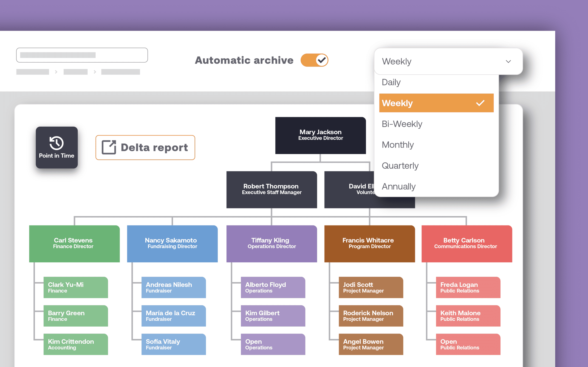Expand the Weekly frequency dropdown arrow
The height and width of the screenshot is (367, 588).
[508, 61]
